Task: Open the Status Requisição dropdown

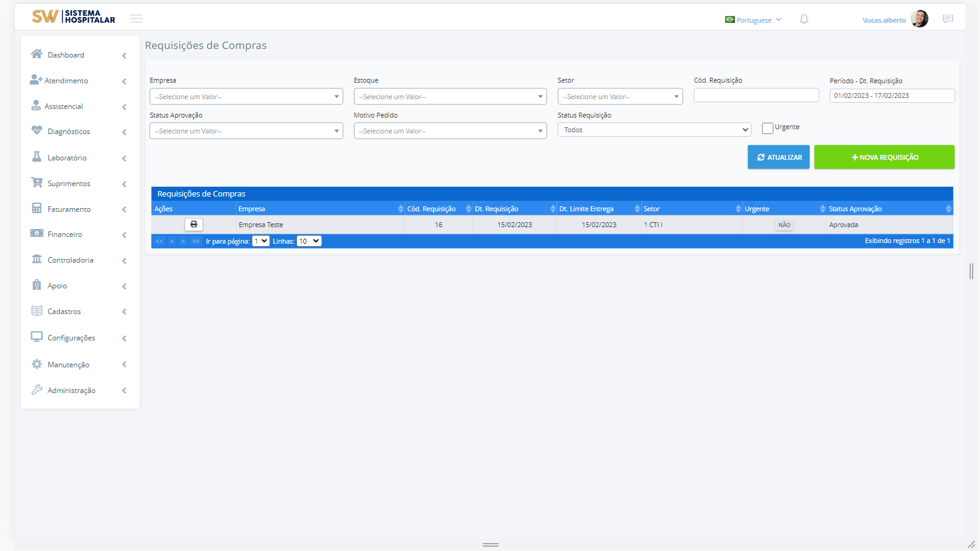Action: 654,130
